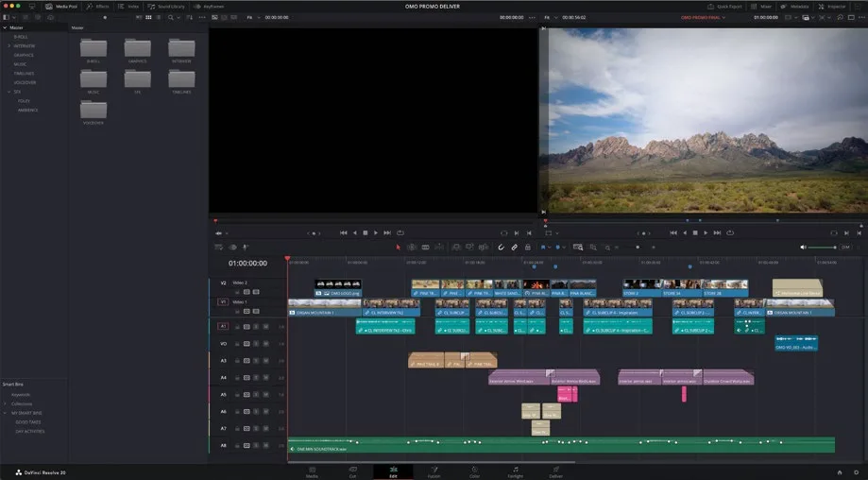The height and width of the screenshot is (480, 868).
Task: Select VOICEOVER bin in the sidebar tree
Action: (25, 82)
